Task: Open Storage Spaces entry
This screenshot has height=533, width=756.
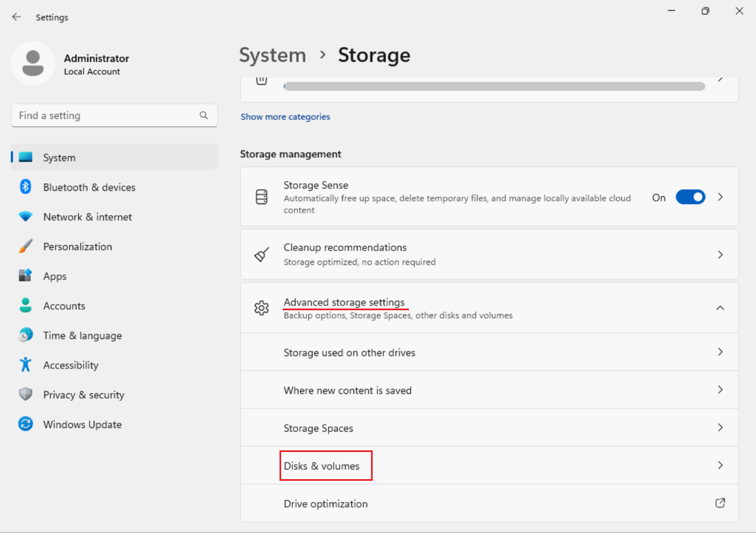Action: point(489,428)
